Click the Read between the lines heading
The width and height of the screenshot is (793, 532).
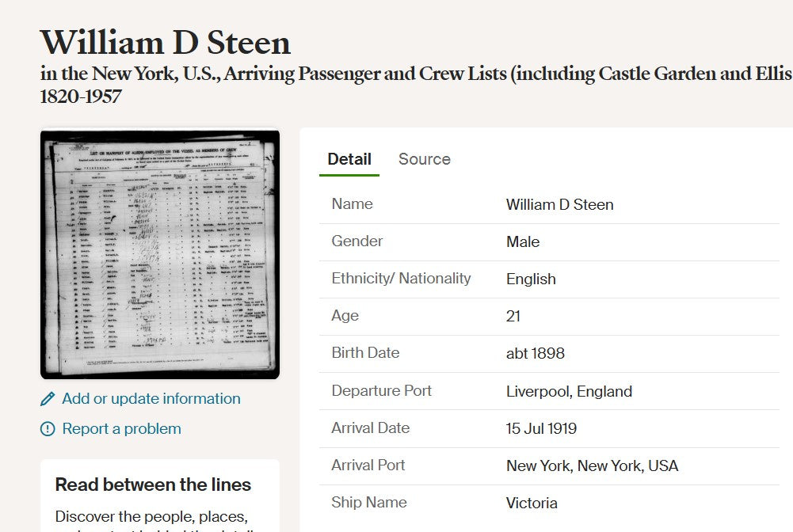click(153, 484)
